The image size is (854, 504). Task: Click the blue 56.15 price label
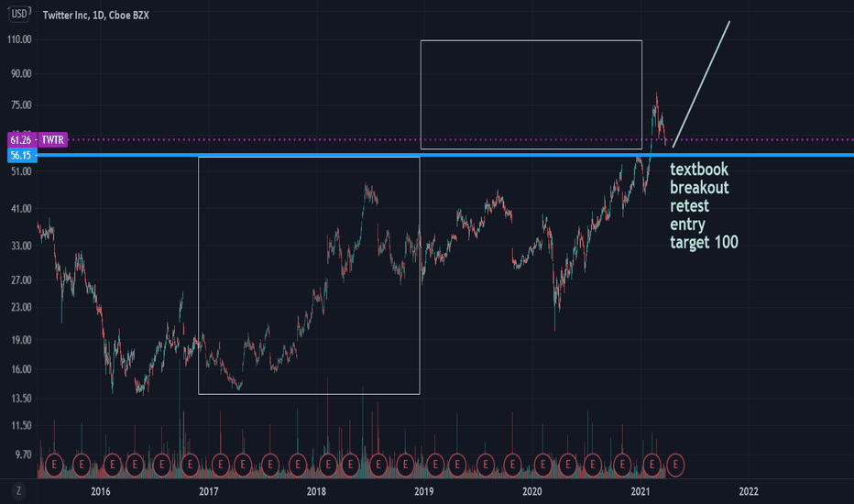point(22,155)
